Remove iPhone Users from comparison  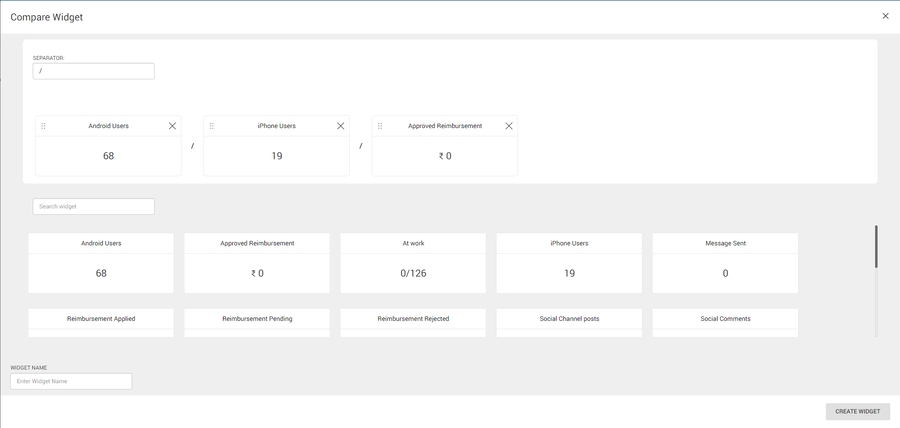coord(340,126)
